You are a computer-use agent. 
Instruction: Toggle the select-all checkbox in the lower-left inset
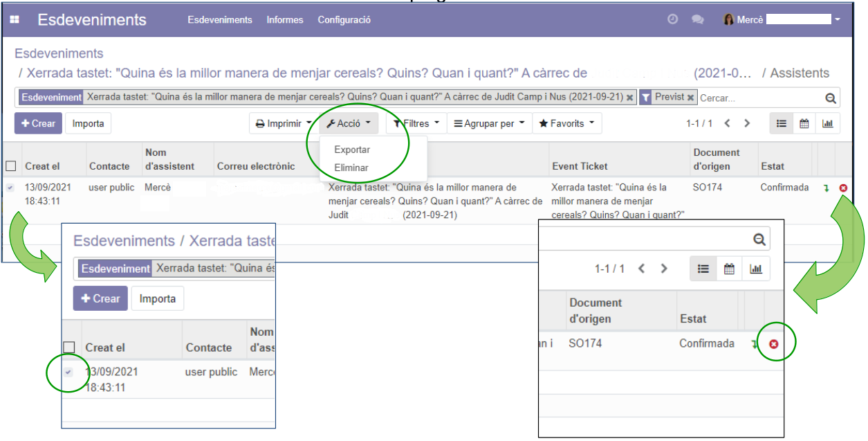[69, 348]
